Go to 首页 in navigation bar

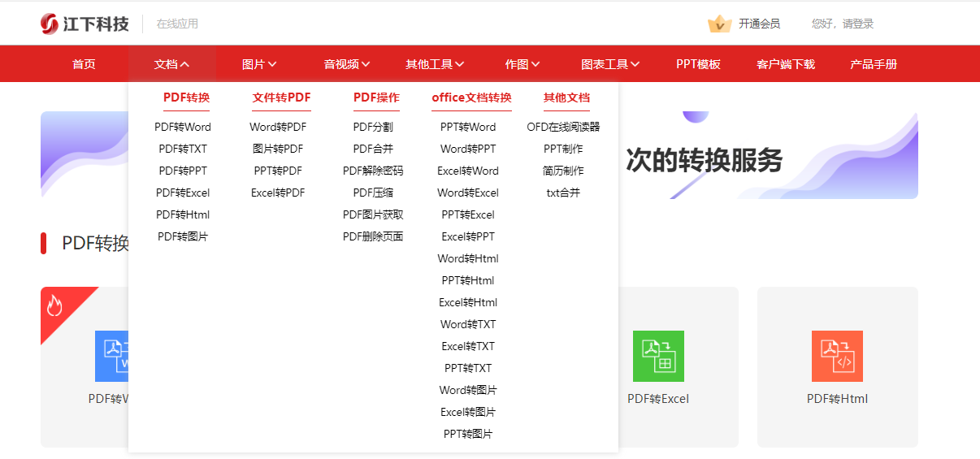pyautogui.click(x=84, y=64)
